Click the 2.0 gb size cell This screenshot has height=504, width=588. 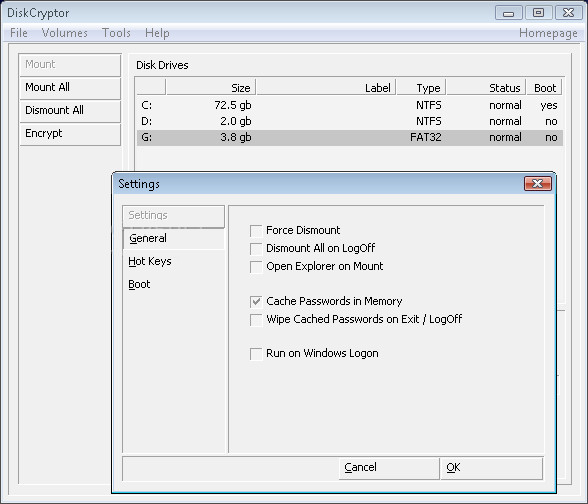pos(236,122)
